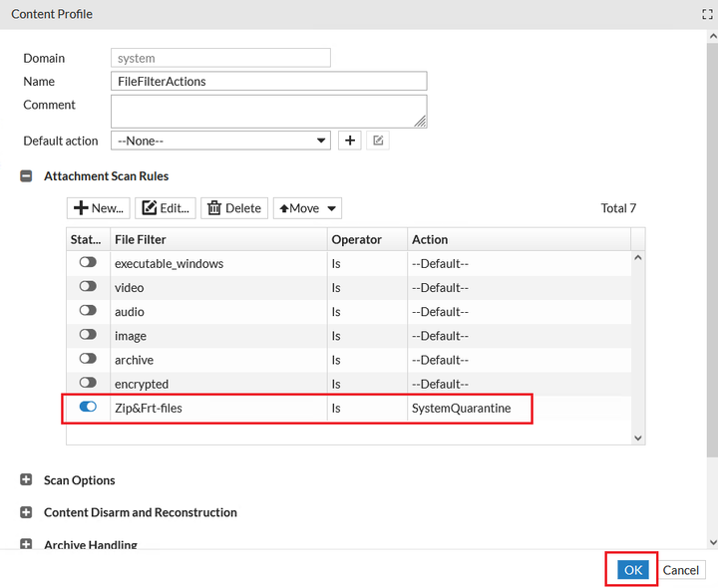Open the Move dropdown menu
718x588 pixels.
pyautogui.click(x=309, y=208)
